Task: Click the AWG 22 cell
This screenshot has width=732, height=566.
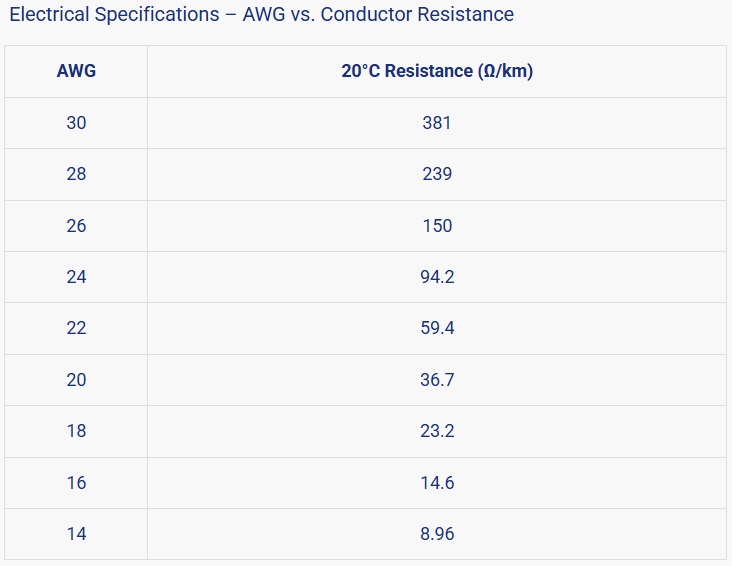Action: (76, 328)
